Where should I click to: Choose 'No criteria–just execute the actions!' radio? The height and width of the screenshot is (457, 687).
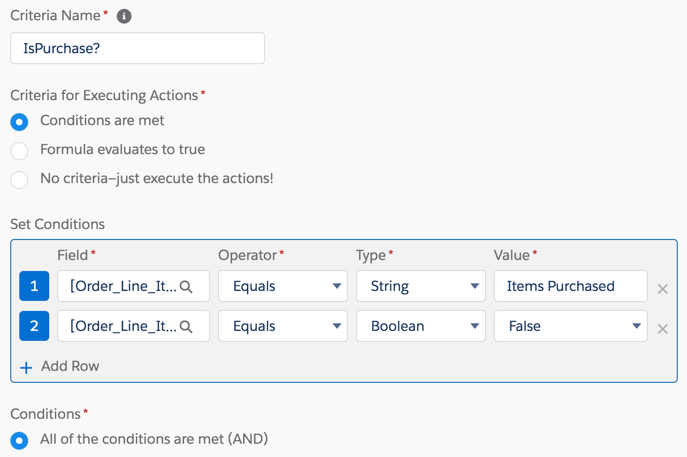(19, 180)
